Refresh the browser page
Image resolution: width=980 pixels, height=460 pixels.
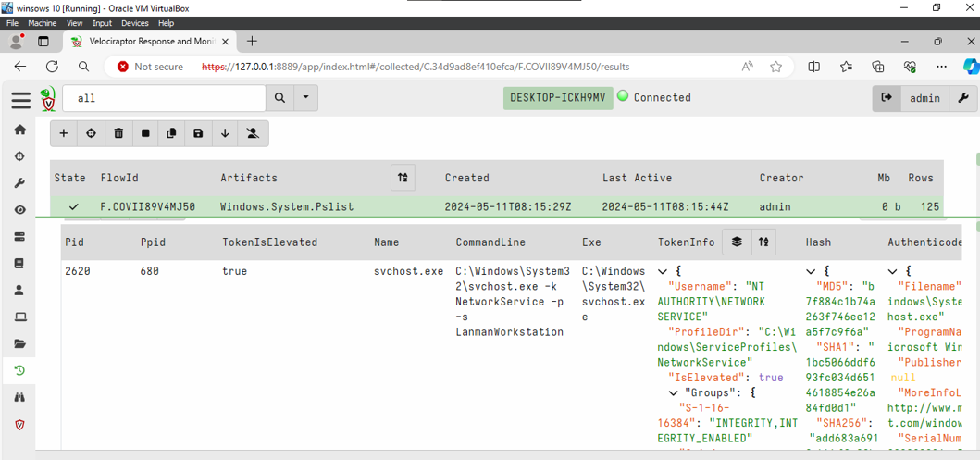52,67
